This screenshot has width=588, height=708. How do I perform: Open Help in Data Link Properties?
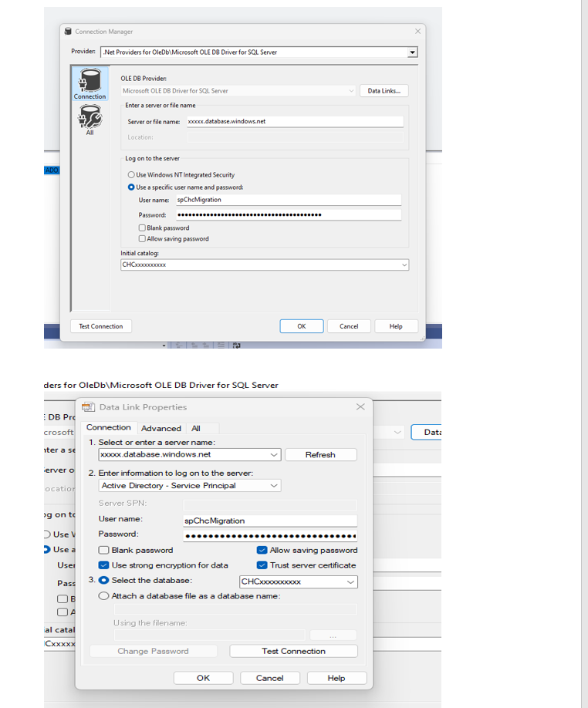click(x=336, y=678)
